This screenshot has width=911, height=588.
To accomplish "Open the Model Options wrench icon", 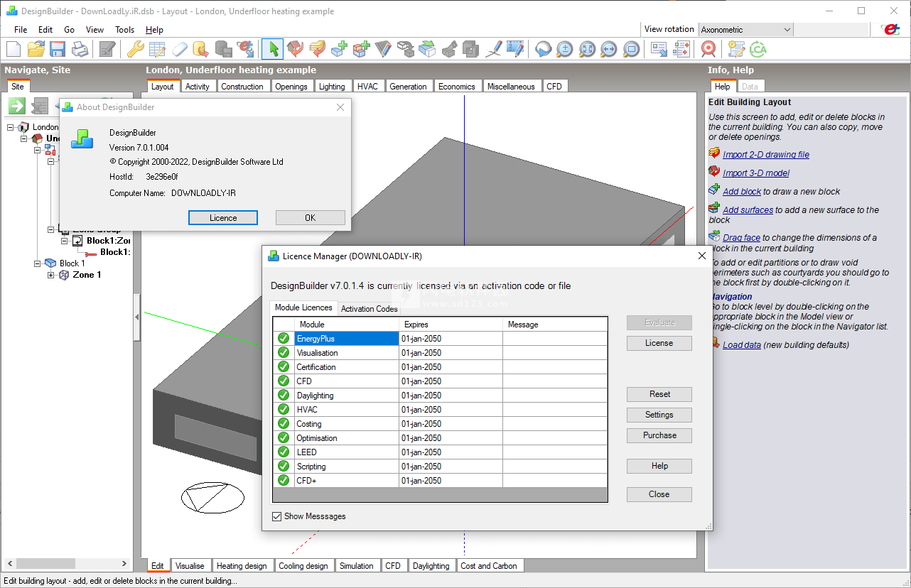I will (135, 48).
